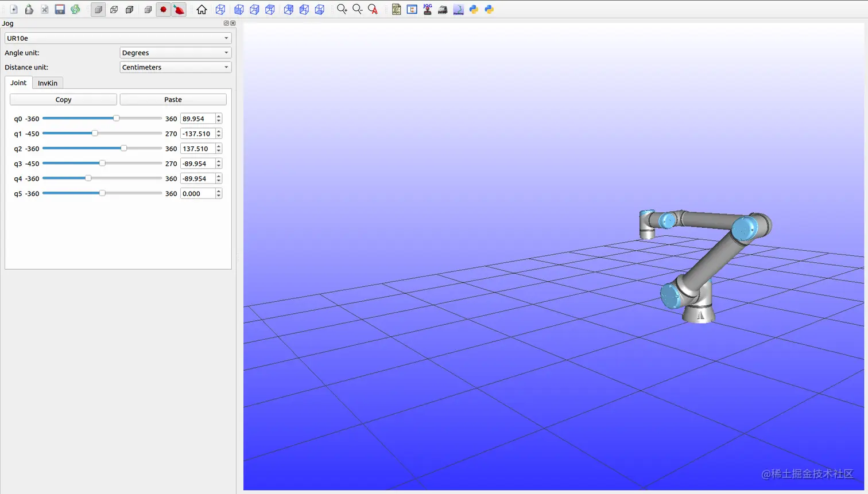Open the Angle unit dropdown set to Degrees

pos(175,52)
